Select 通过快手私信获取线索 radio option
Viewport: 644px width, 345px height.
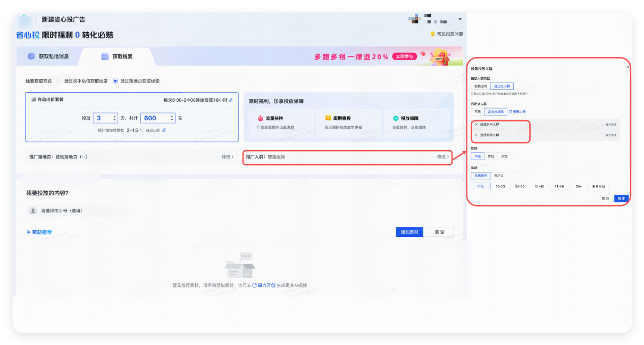click(x=60, y=81)
